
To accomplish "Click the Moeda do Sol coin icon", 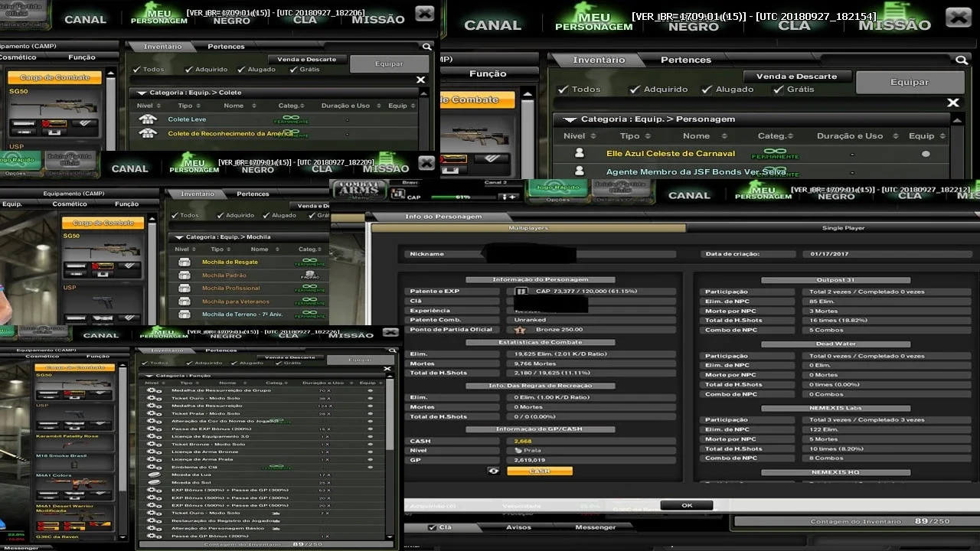I will (154, 483).
